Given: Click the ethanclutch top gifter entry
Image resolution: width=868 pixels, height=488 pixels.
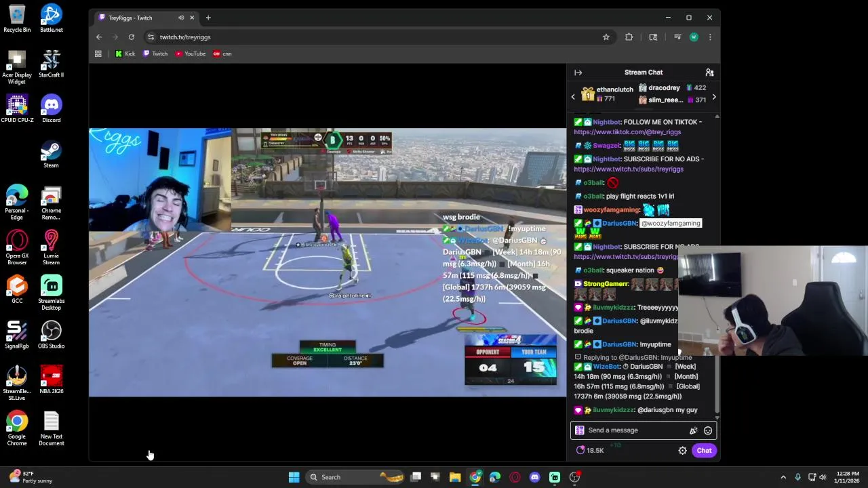Looking at the screenshot, I should point(608,94).
